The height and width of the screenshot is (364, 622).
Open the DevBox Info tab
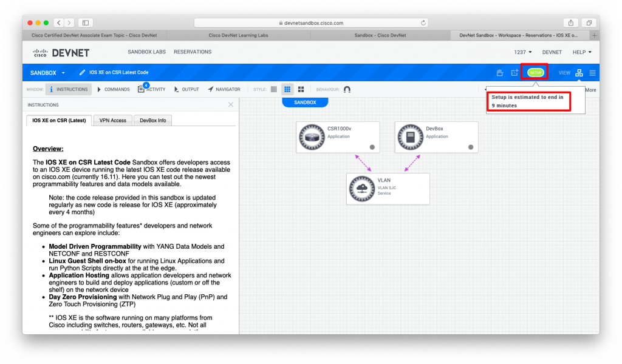152,120
